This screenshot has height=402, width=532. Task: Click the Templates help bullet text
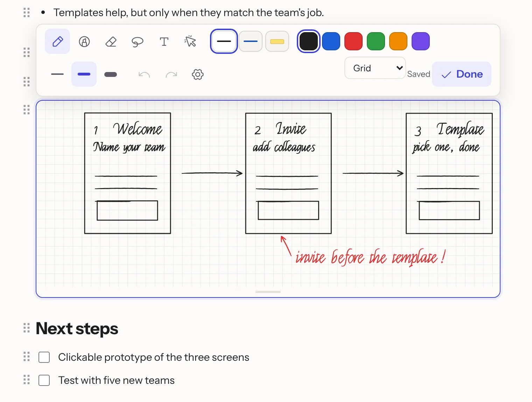pos(189,13)
